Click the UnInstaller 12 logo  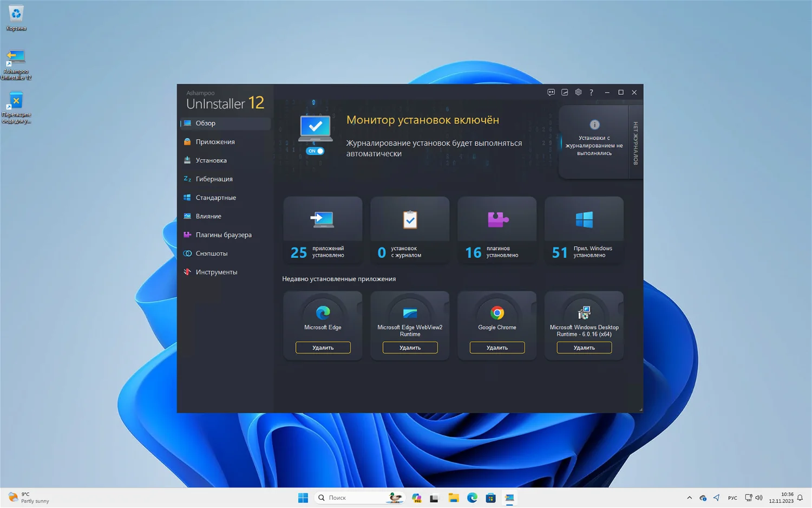pos(225,100)
